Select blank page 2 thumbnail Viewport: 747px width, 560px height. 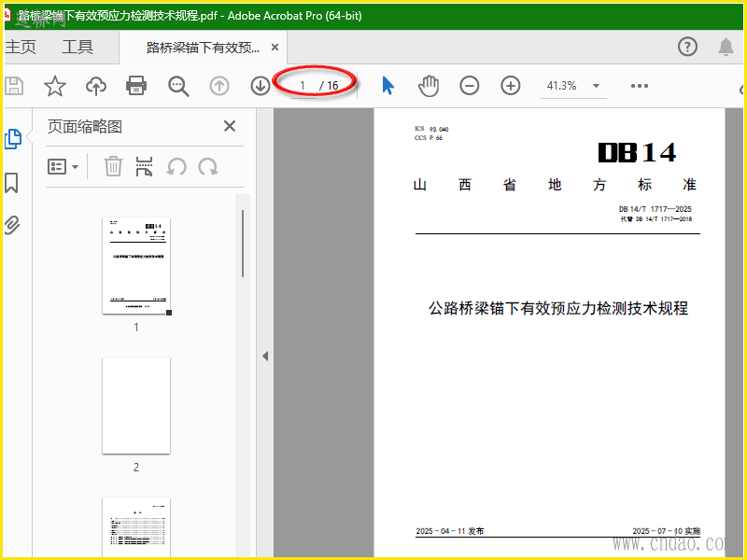tap(136, 405)
